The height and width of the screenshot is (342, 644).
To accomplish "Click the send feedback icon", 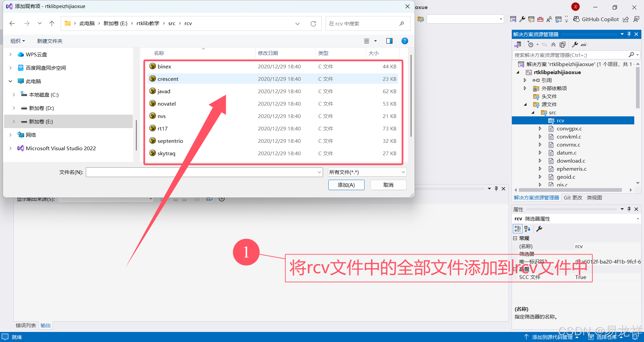I will point(636,19).
